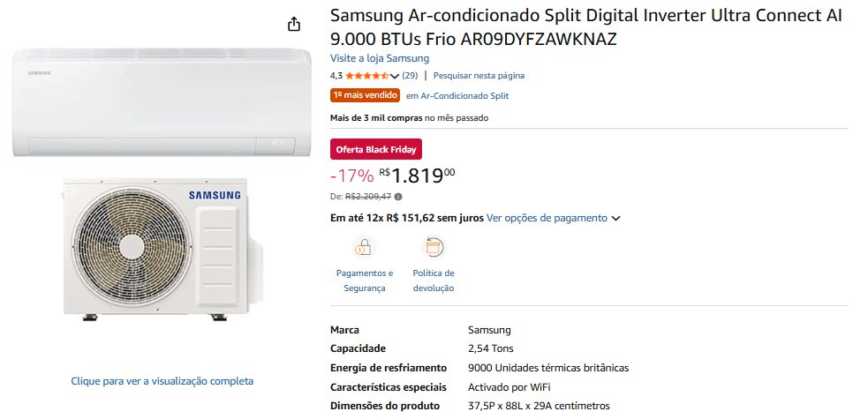Open the 29 customer reviews link
The width and height of the screenshot is (868, 419).
[410, 76]
